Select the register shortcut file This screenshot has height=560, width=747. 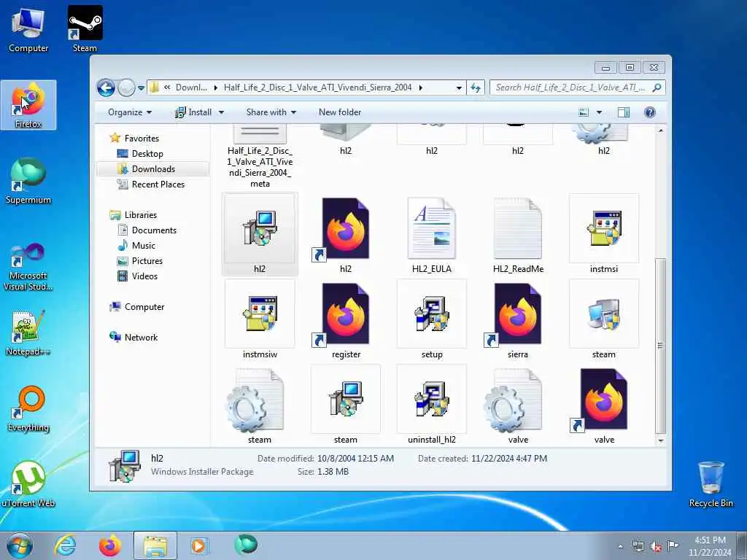pos(346,320)
